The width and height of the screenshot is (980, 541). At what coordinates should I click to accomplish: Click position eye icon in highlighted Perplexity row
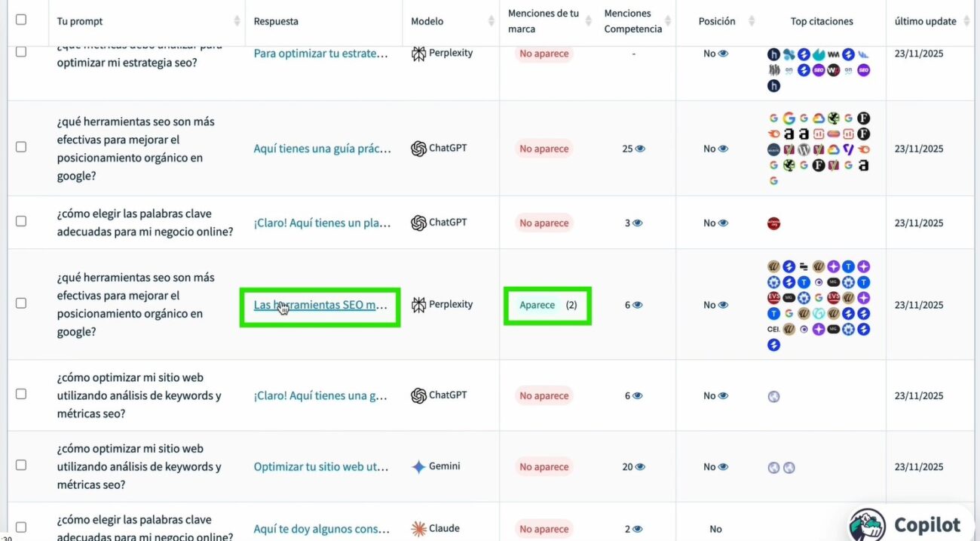(x=723, y=306)
